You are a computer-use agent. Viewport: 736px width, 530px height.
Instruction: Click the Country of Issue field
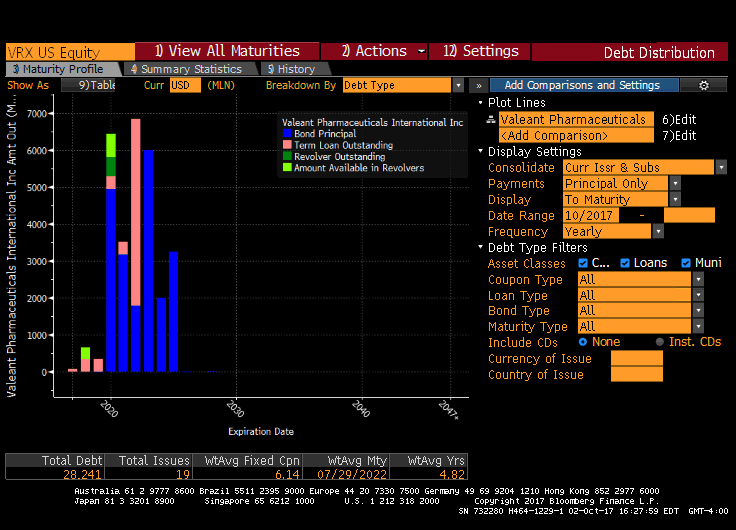point(637,375)
